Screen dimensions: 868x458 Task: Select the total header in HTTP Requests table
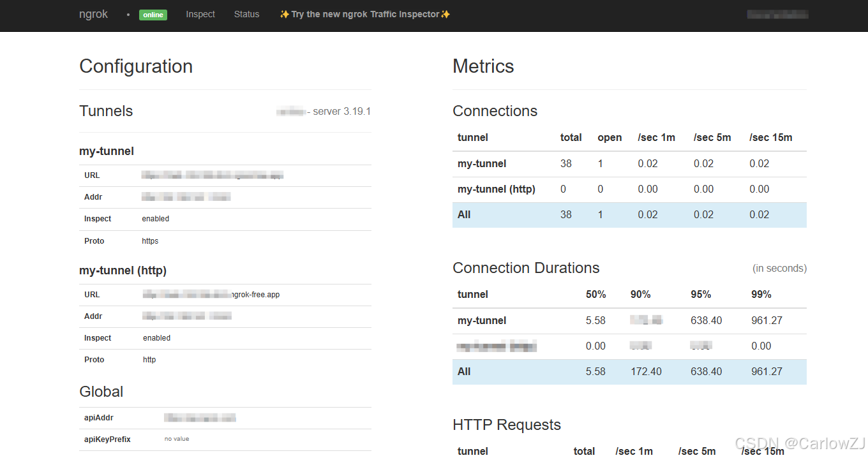[x=584, y=452]
